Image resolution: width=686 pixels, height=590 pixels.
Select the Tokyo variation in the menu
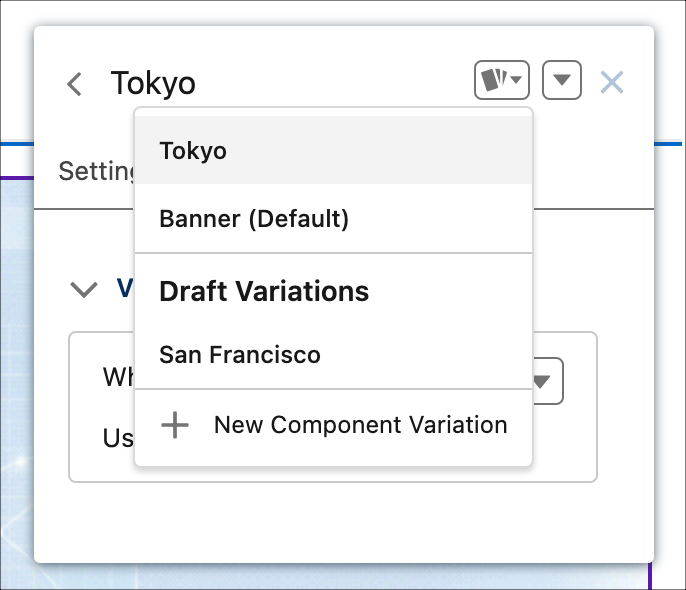click(x=333, y=150)
